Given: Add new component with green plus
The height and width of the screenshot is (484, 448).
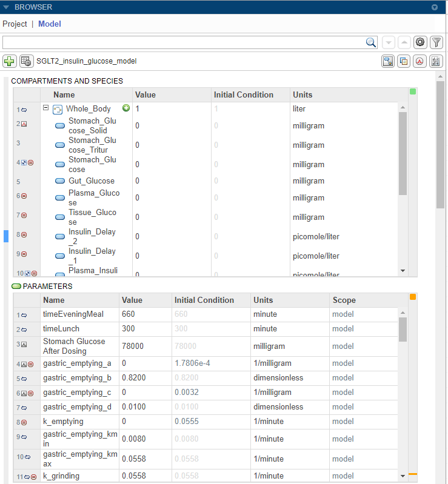Looking at the screenshot, I should (9, 61).
